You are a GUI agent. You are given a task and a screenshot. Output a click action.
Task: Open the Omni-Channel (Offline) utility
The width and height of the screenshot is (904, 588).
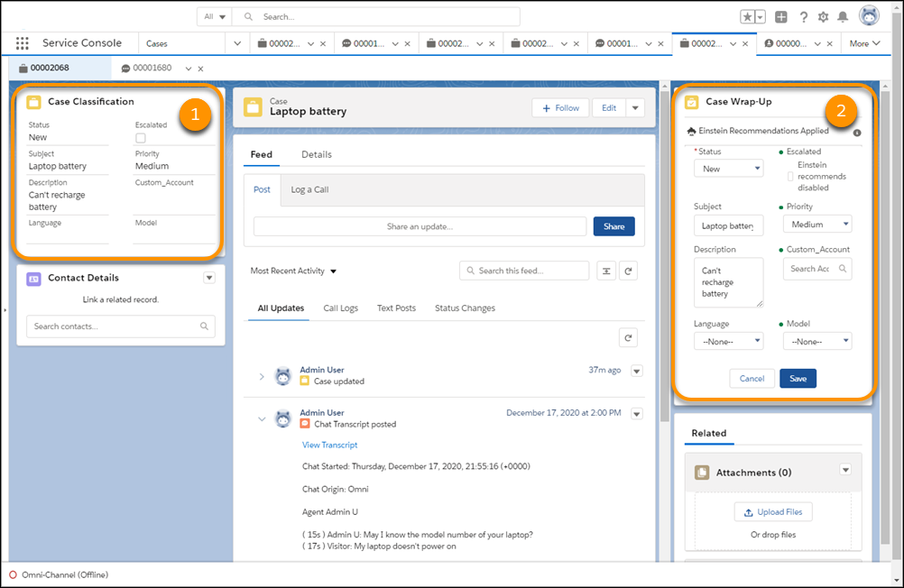pyautogui.click(x=58, y=574)
